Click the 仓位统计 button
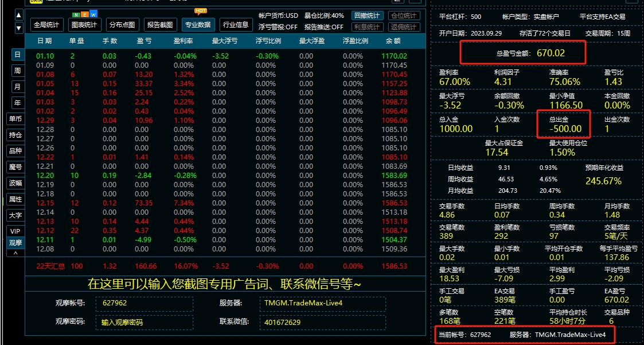The width and height of the screenshot is (644, 345). tap(404, 15)
